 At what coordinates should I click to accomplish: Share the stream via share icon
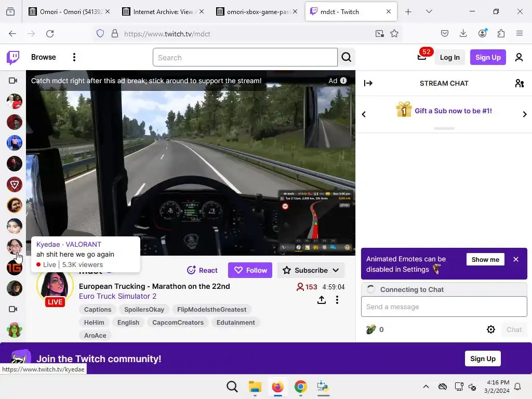[321, 300]
